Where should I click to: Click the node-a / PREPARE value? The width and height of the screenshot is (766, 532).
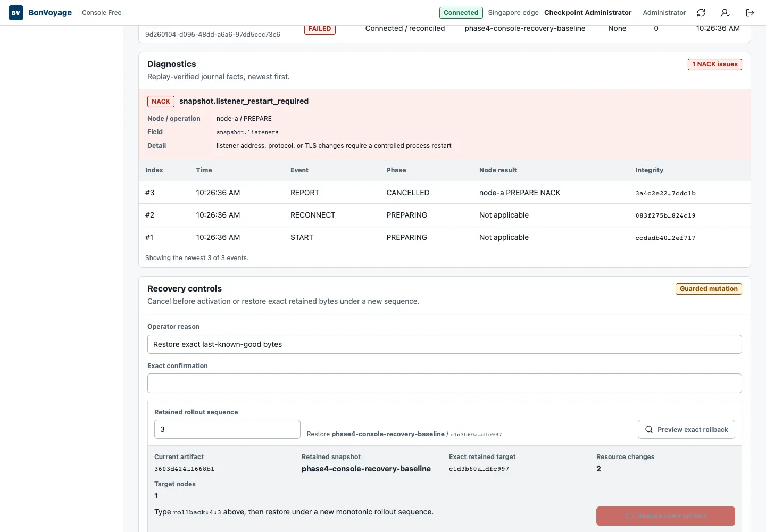244,119
